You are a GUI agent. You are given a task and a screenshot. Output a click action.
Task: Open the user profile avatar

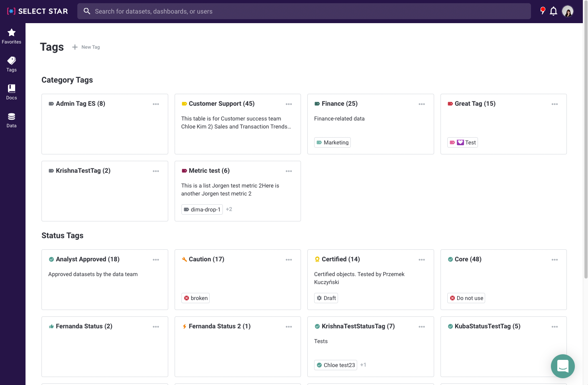(x=568, y=11)
